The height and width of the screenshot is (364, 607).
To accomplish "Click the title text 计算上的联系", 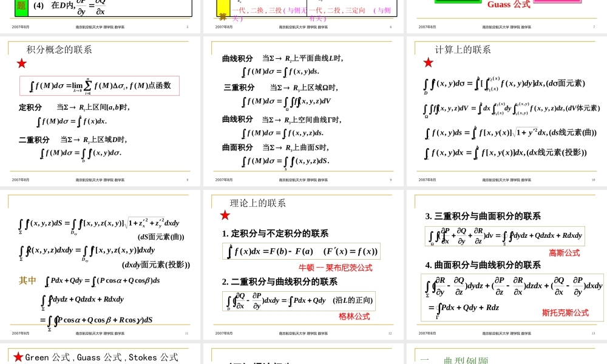I will click(463, 50).
